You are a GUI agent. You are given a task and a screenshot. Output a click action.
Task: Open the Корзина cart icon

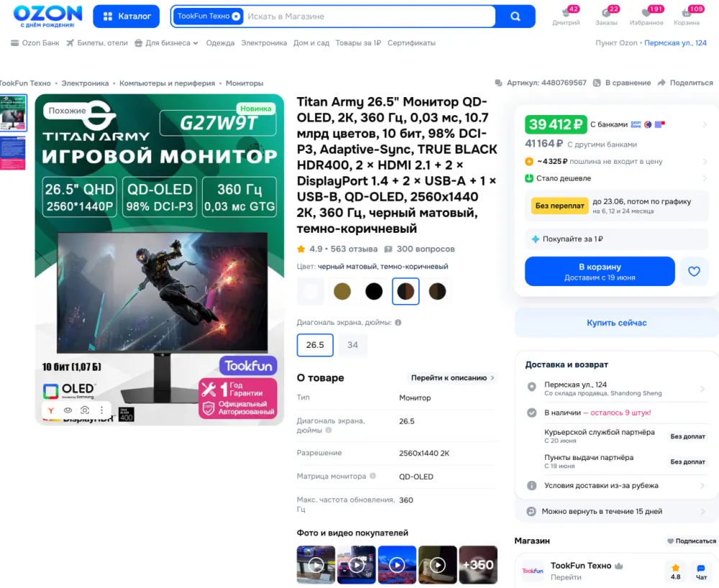pyautogui.click(x=687, y=16)
